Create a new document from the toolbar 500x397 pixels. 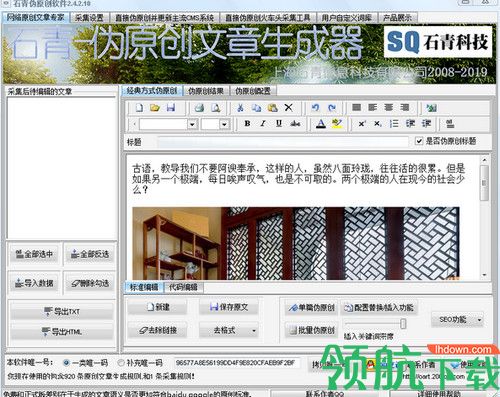point(139,108)
